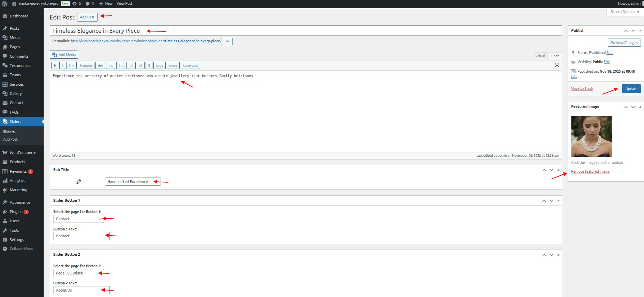
Task: Open the Howdy, admin account menu
Action: click(x=629, y=4)
